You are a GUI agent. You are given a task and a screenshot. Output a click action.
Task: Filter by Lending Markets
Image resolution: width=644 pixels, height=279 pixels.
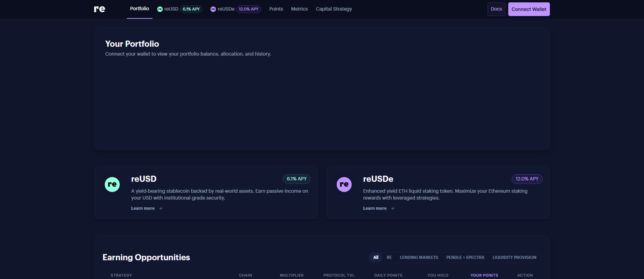coord(419,258)
